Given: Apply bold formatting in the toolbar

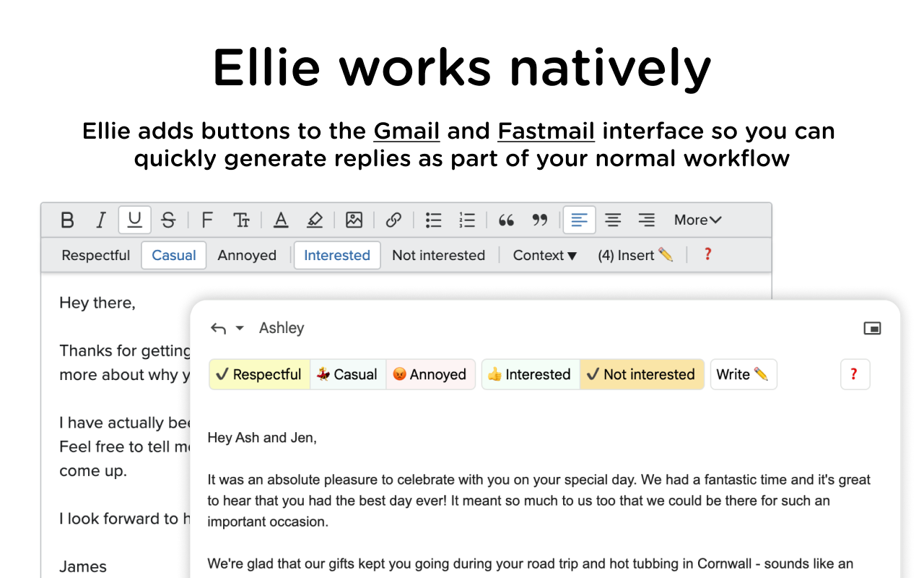Looking at the screenshot, I should coord(67,220).
